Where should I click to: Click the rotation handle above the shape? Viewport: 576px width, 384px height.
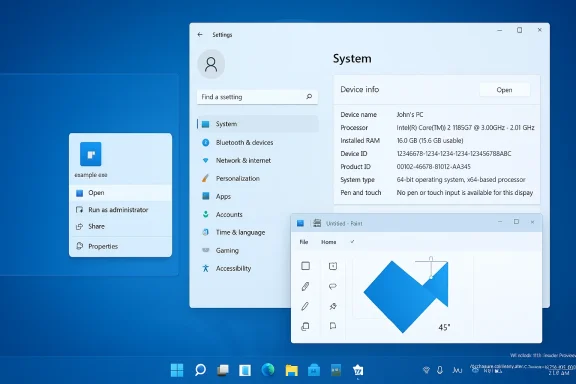[431, 258]
